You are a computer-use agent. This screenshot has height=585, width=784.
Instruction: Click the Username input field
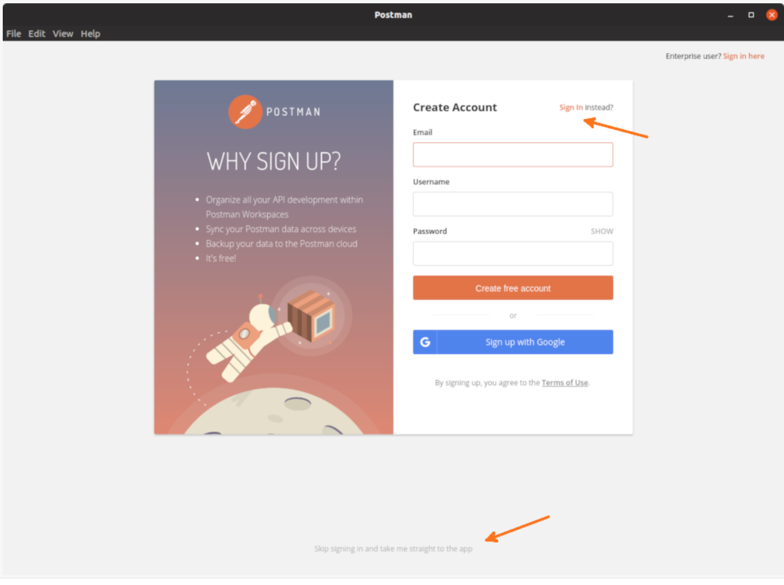(x=512, y=204)
